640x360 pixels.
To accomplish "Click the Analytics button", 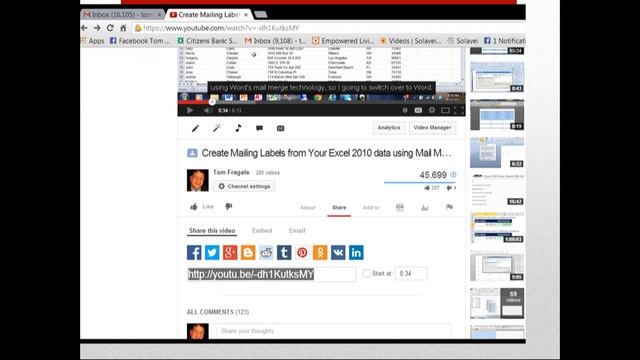I will click(389, 128).
